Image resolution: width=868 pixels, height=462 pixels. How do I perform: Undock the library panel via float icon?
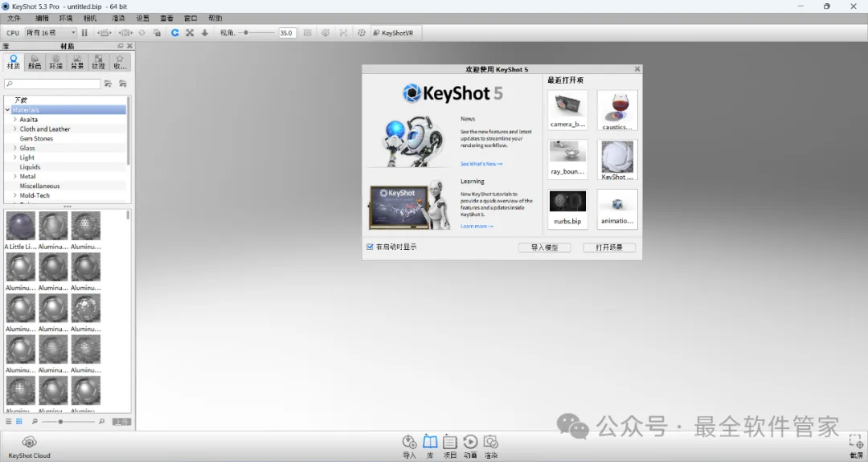pos(121,46)
